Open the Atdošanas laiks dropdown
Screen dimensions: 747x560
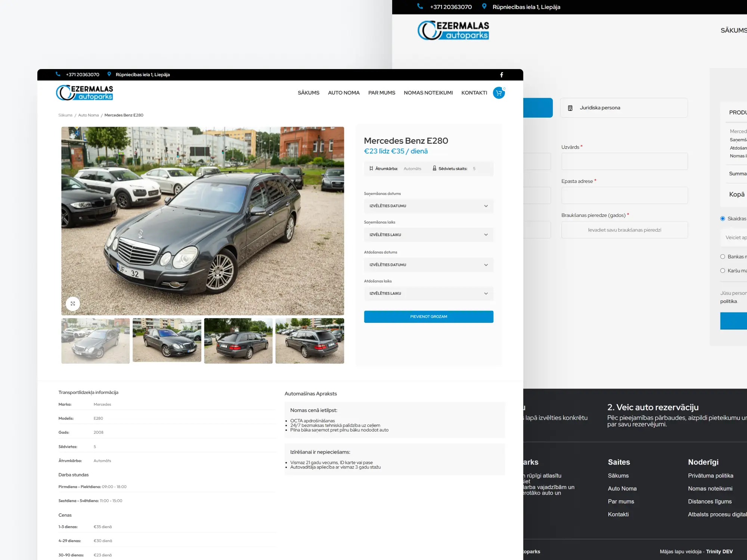click(428, 293)
